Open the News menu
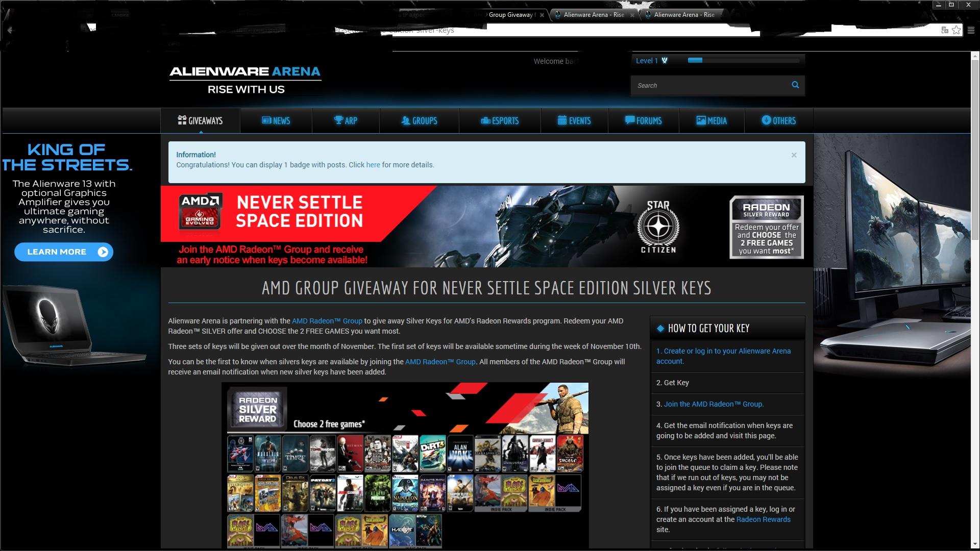This screenshot has width=980, height=551. (276, 120)
